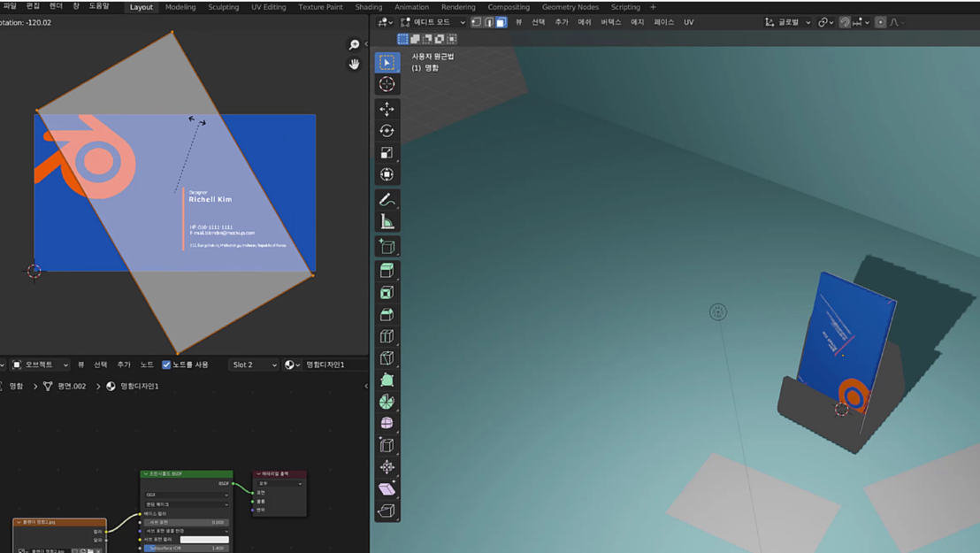The height and width of the screenshot is (553, 980).
Task: Click the subsurface color white swatch
Action: click(204, 539)
